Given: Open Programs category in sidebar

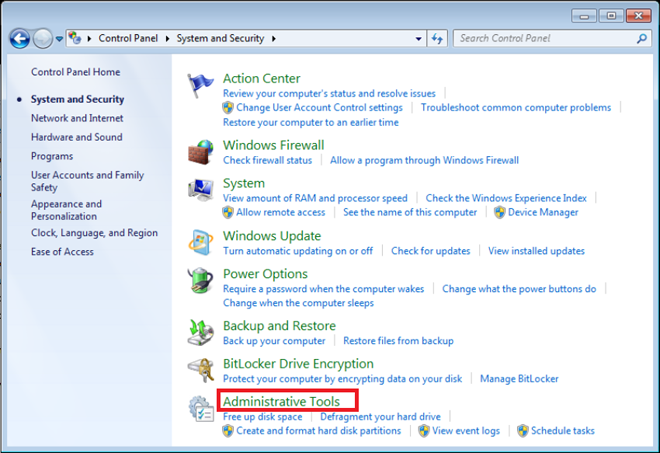Looking at the screenshot, I should [x=52, y=156].
